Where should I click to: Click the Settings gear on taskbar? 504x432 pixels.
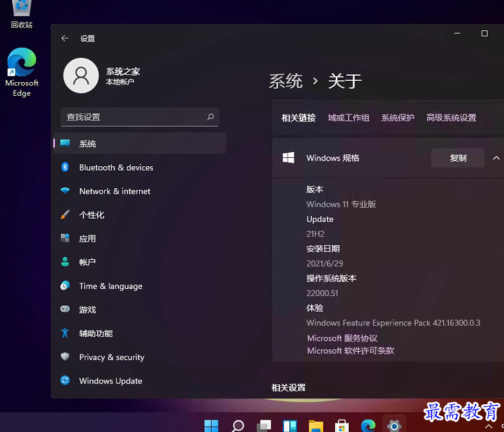[x=394, y=426]
